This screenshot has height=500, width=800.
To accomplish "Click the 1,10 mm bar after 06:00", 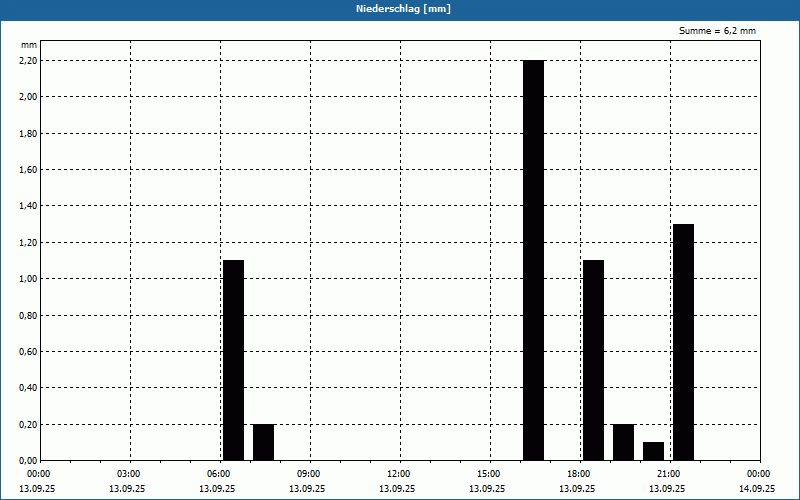I will [x=234, y=360].
